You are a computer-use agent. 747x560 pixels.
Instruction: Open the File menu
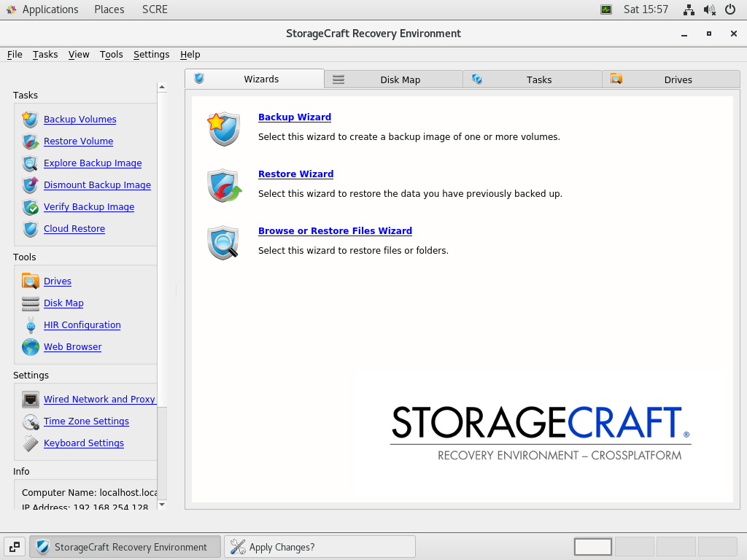pos(15,54)
